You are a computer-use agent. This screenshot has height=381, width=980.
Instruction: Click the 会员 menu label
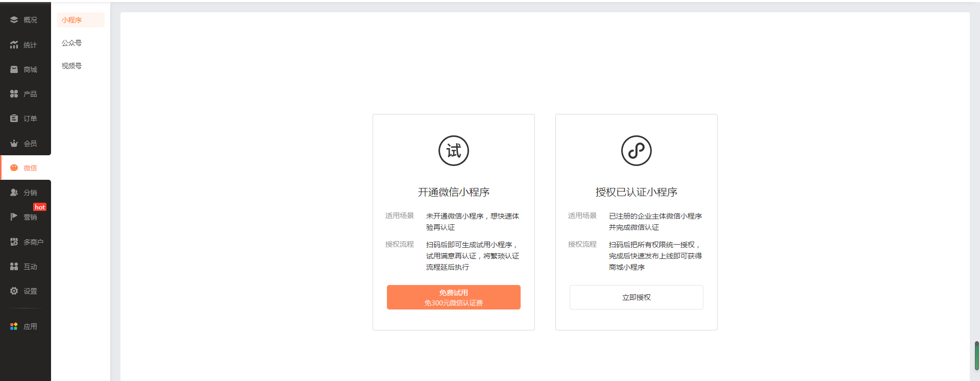pos(30,144)
